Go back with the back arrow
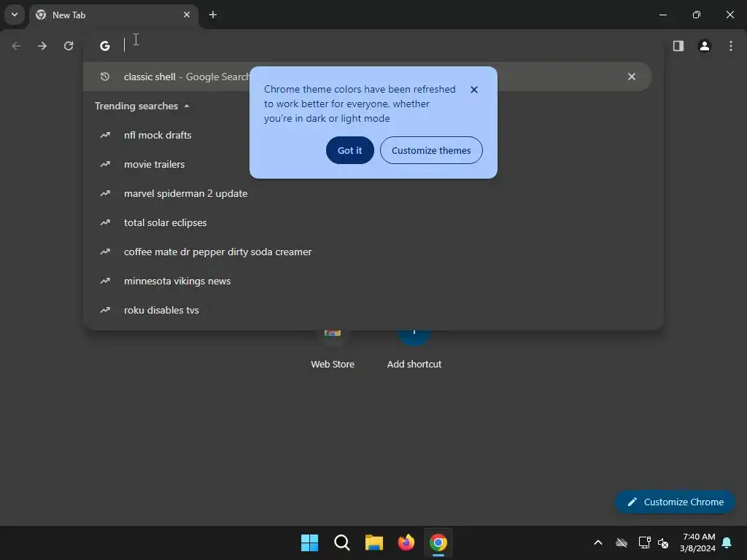 tap(16, 46)
